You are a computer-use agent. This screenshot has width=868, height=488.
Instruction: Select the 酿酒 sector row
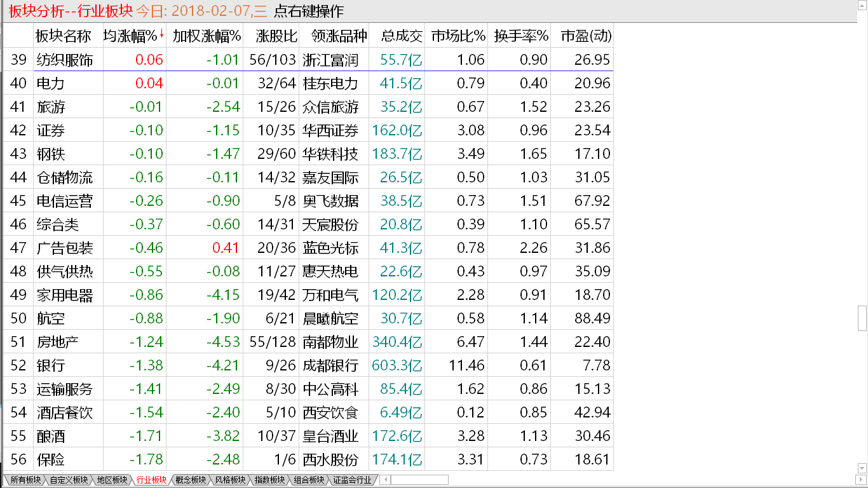tap(308, 436)
